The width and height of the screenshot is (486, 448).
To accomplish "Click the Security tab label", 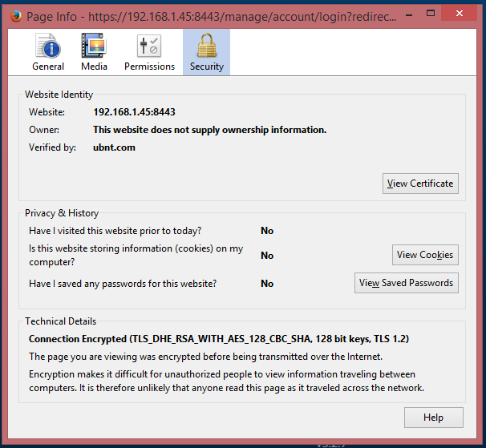I will [206, 67].
